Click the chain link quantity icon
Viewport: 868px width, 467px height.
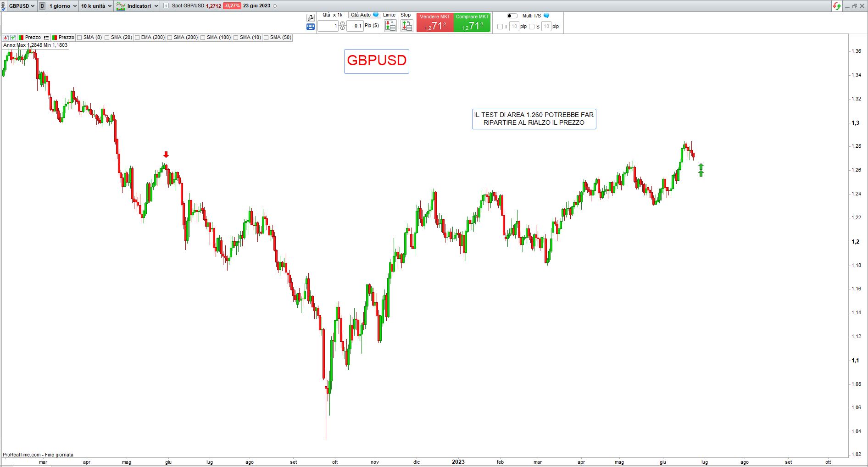342,26
